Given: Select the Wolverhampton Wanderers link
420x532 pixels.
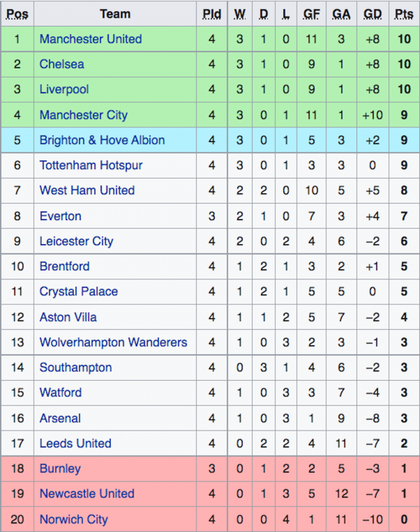Looking at the screenshot, I should pyautogui.click(x=113, y=342).
